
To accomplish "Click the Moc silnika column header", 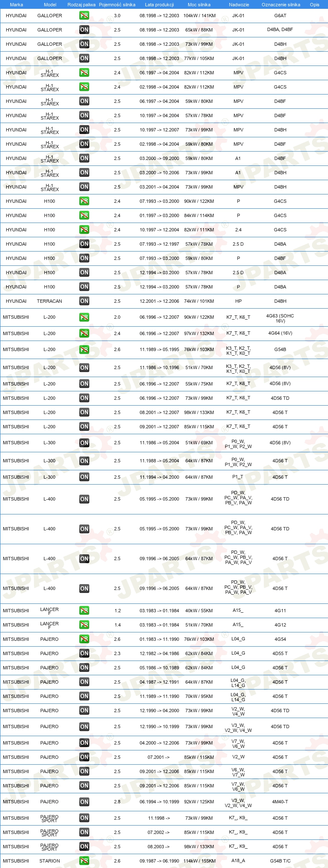I will pyautogui.click(x=199, y=5).
